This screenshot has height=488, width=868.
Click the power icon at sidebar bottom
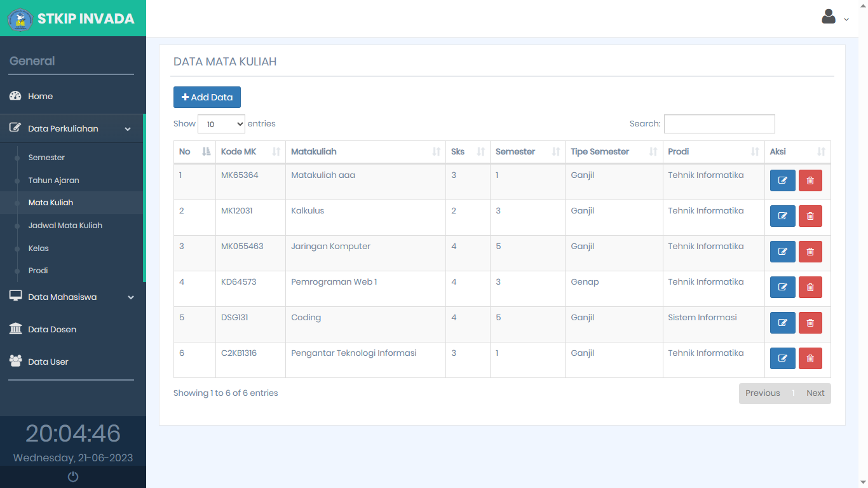[x=73, y=477]
